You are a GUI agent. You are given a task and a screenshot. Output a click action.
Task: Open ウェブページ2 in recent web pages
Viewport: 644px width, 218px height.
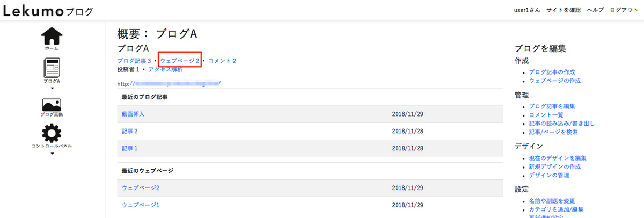coord(141,188)
